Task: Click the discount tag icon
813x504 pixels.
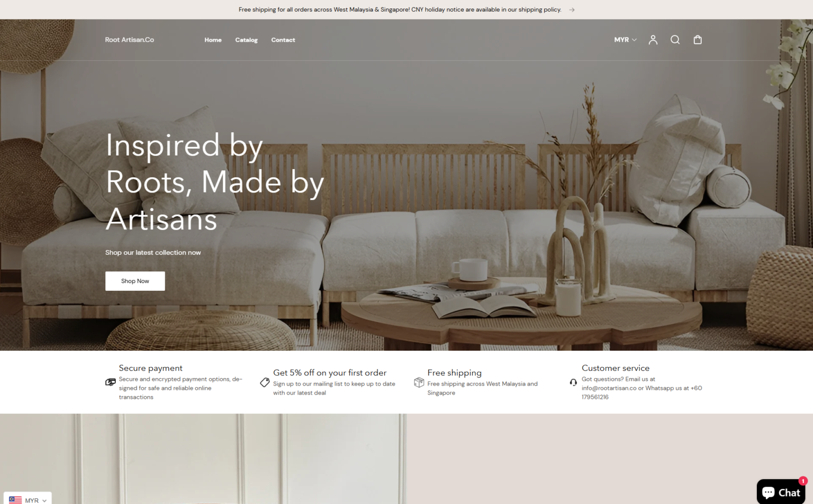Action: tap(265, 382)
